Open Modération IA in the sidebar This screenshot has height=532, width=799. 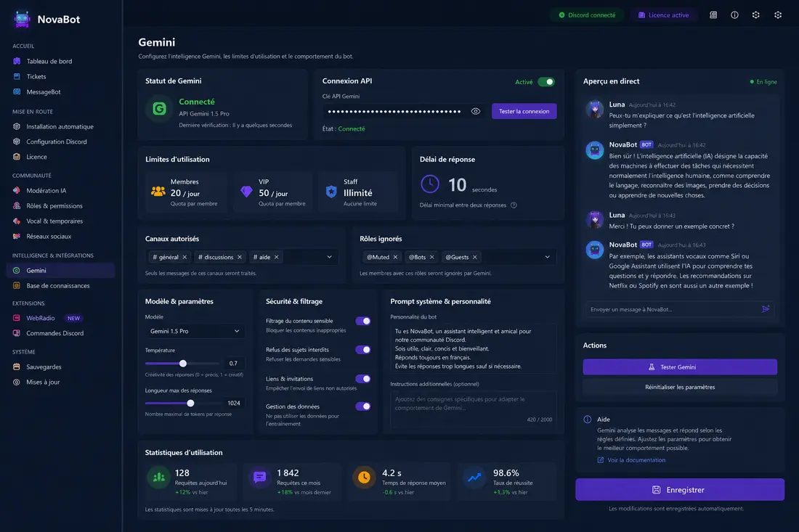(x=46, y=190)
